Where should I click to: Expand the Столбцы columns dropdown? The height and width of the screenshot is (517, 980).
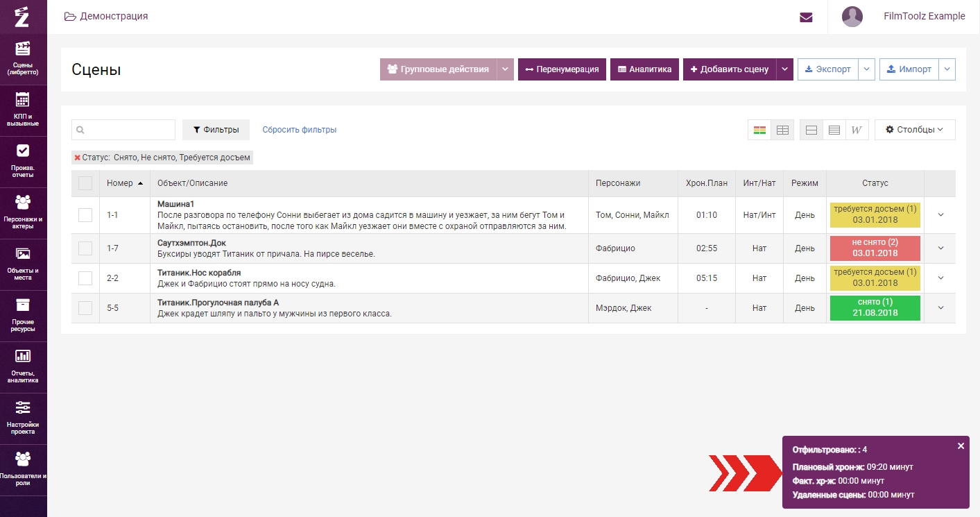tap(914, 130)
